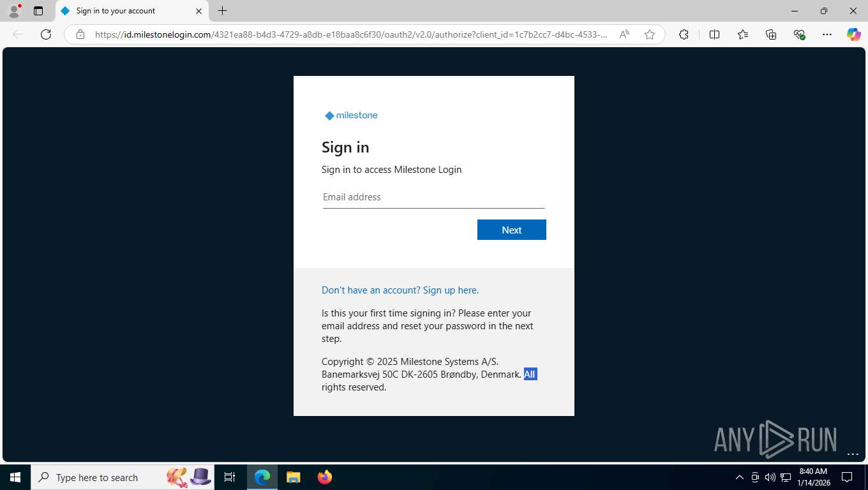This screenshot has width=868, height=490.
Task: Refresh the current page
Action: (46, 34)
